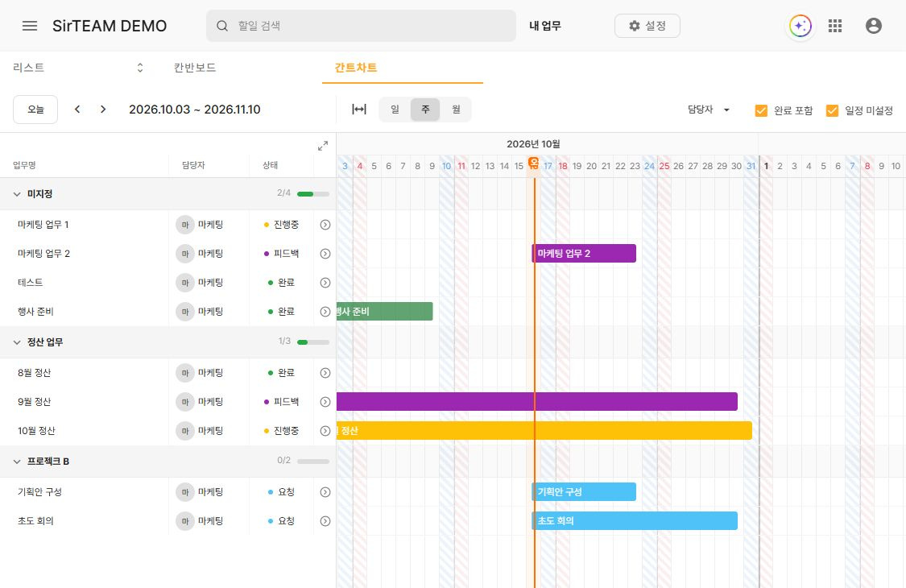Collapse the 미지정 group

click(x=17, y=194)
